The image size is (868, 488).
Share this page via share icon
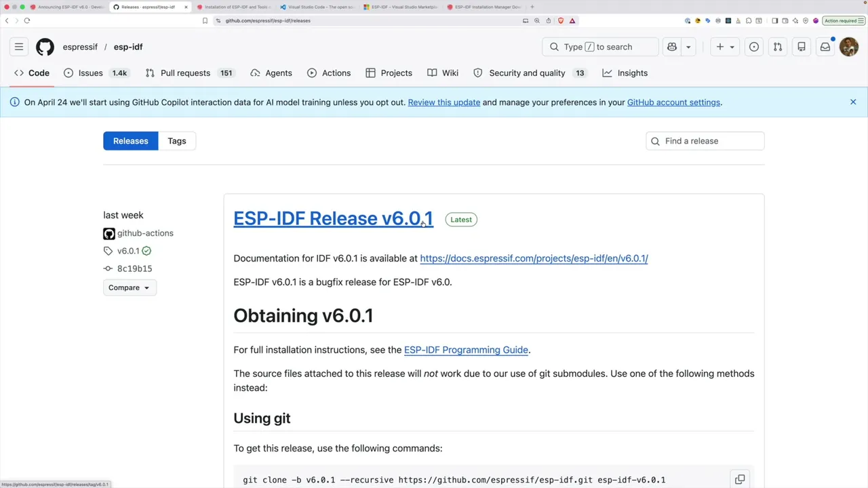[549, 20]
